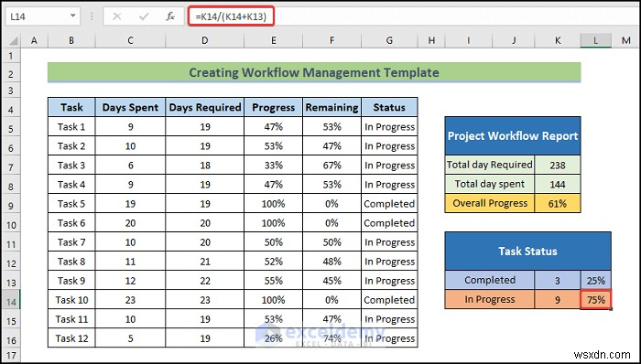Click the 'Task' table header cell
Image resolution: width=641 pixels, height=364 pixels.
(x=71, y=107)
